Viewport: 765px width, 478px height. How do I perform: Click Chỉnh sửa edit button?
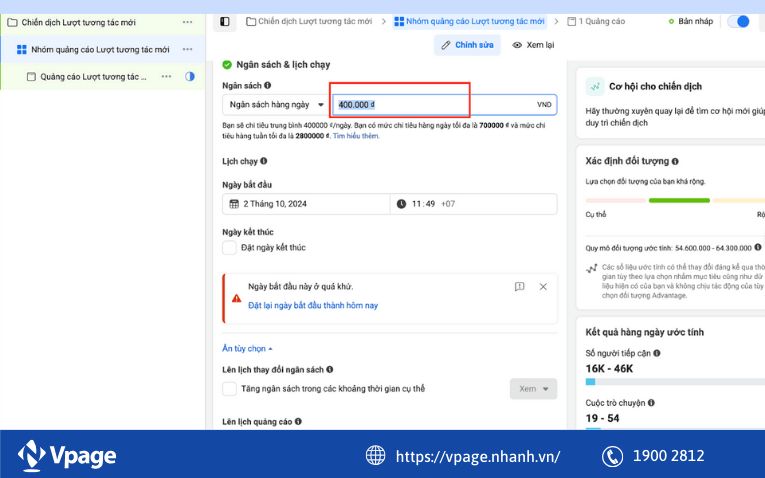tap(467, 45)
